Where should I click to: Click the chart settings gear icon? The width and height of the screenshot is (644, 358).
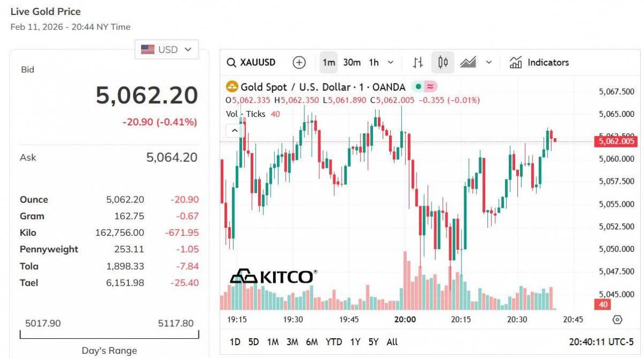pyautogui.click(x=617, y=320)
